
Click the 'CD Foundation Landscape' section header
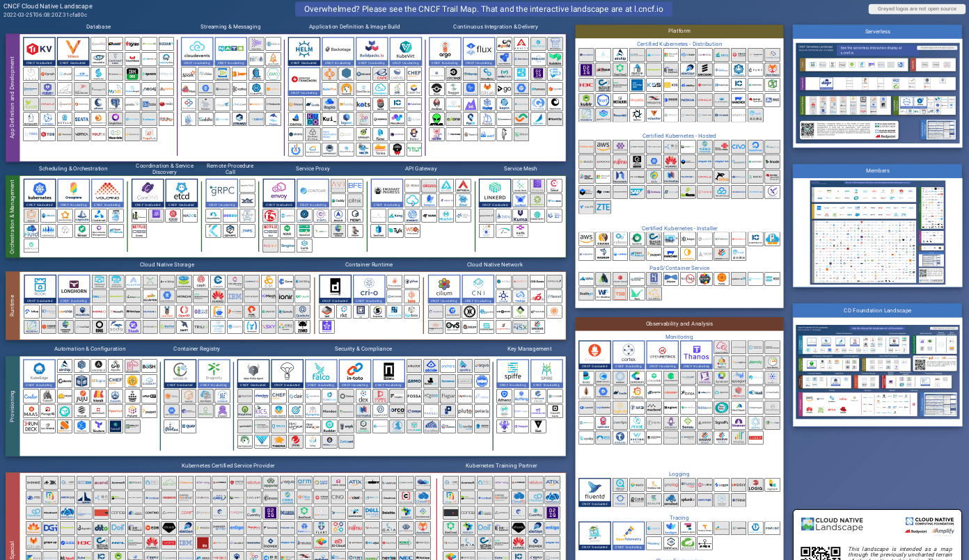point(877,311)
